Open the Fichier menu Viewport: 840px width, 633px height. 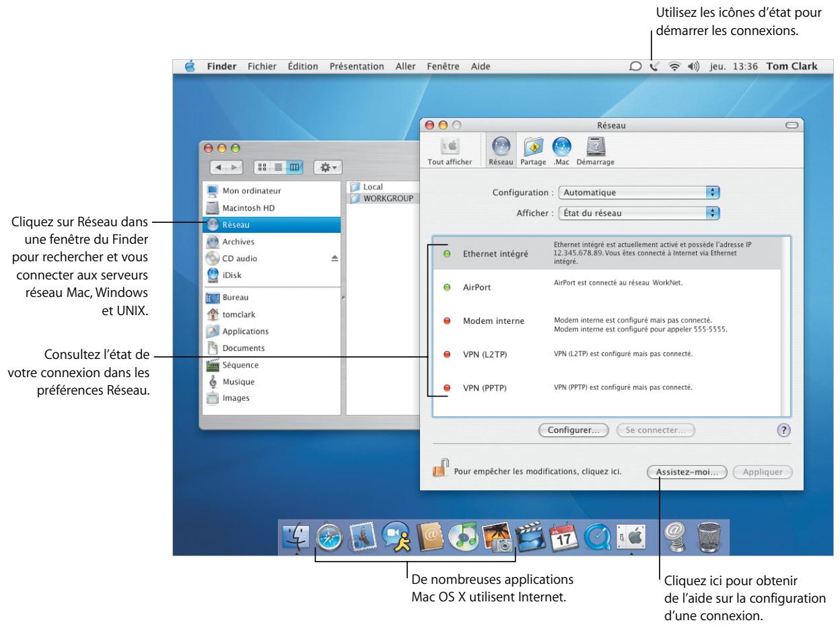(x=262, y=67)
